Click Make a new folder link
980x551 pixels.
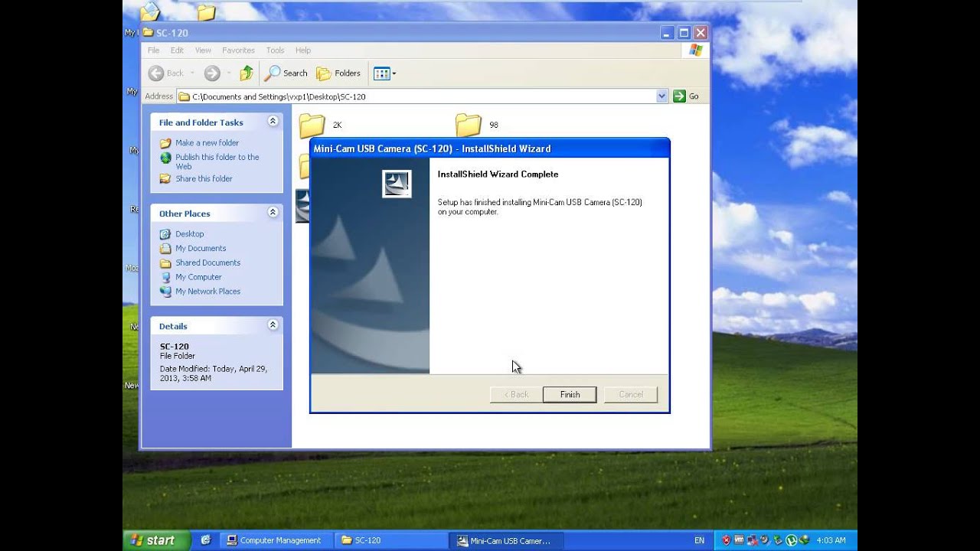tap(207, 142)
